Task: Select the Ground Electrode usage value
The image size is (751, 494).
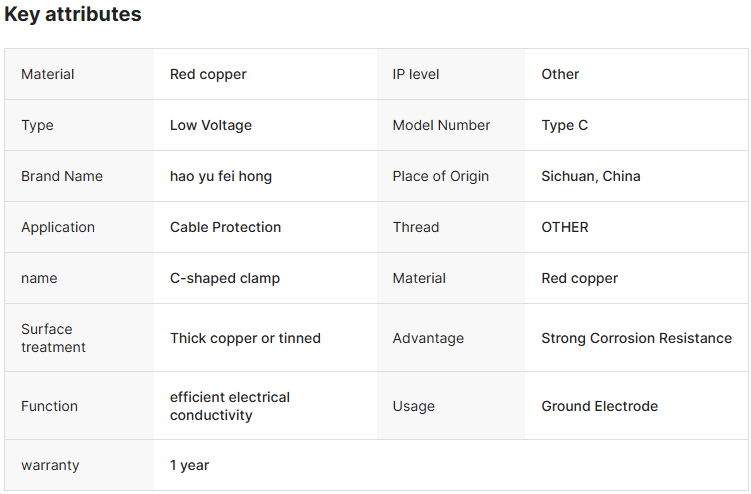Action: (599, 406)
